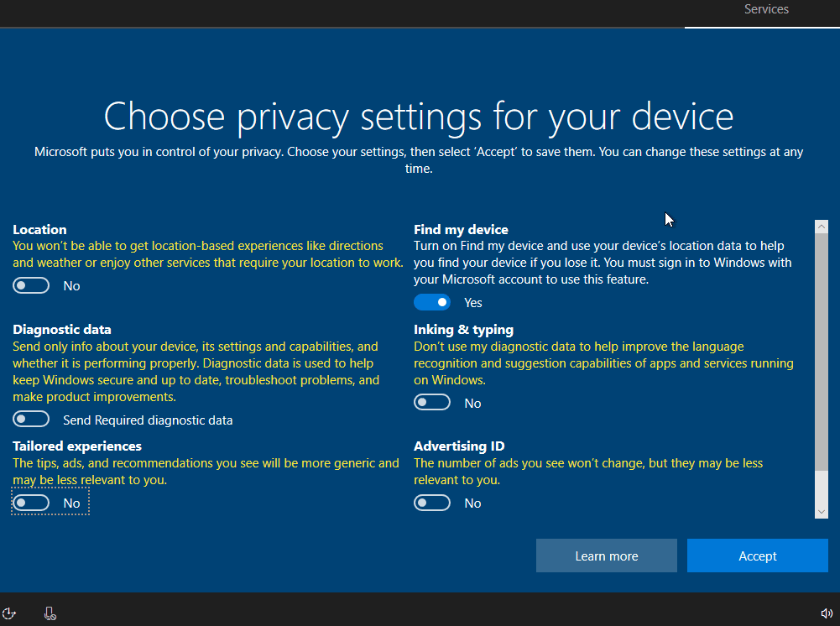Image resolution: width=840 pixels, height=626 pixels.
Task: Click the No label beside Advertising ID
Action: [472, 503]
